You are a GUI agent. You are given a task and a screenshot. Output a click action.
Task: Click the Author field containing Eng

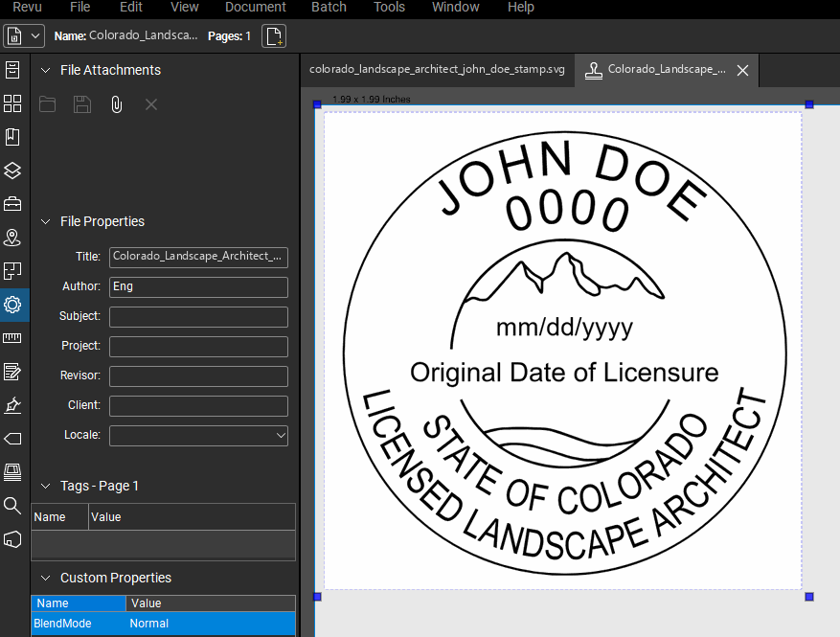[x=199, y=287]
